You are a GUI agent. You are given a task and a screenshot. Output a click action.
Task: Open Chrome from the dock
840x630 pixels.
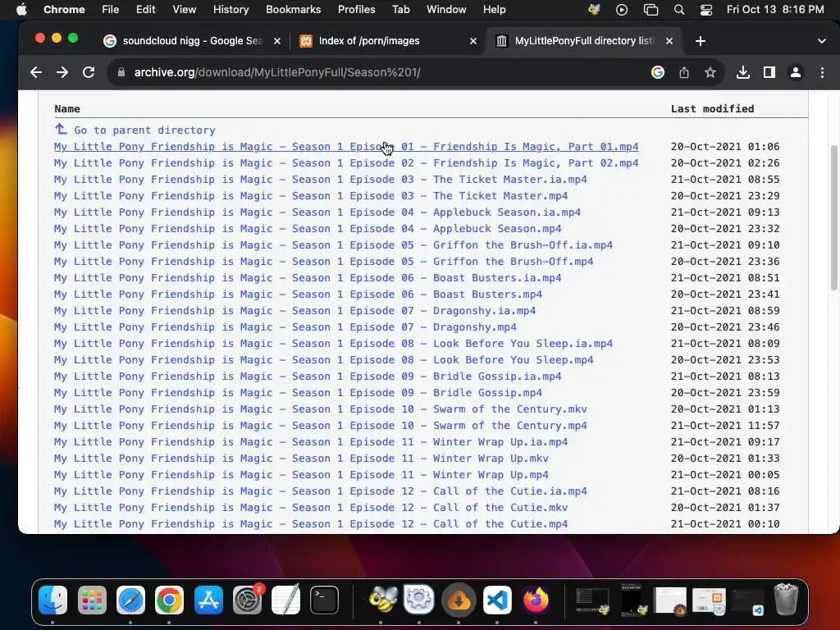pos(169,600)
